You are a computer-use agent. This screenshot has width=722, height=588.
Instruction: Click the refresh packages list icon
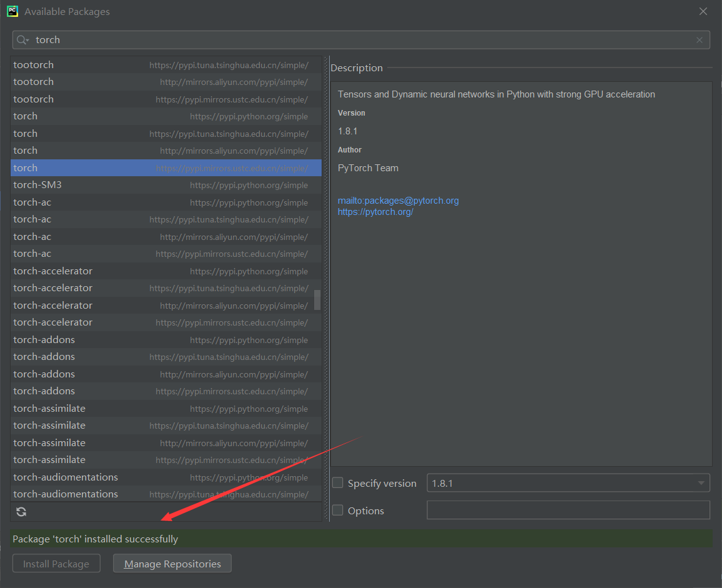pos(21,512)
